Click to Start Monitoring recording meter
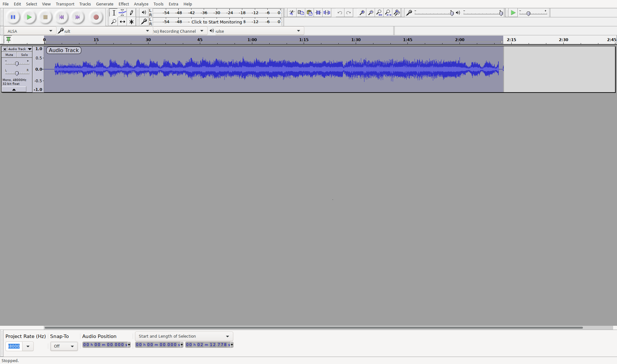The height and width of the screenshot is (364, 617). [217, 22]
